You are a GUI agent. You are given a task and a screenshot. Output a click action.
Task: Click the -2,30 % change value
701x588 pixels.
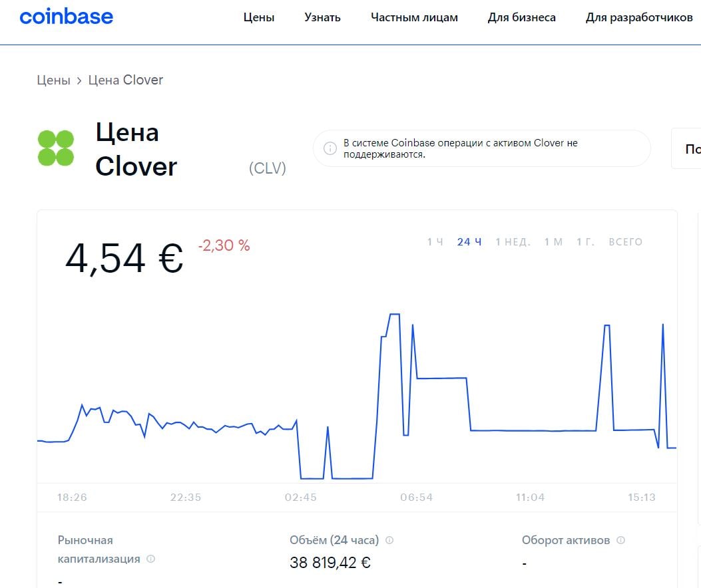coord(224,245)
